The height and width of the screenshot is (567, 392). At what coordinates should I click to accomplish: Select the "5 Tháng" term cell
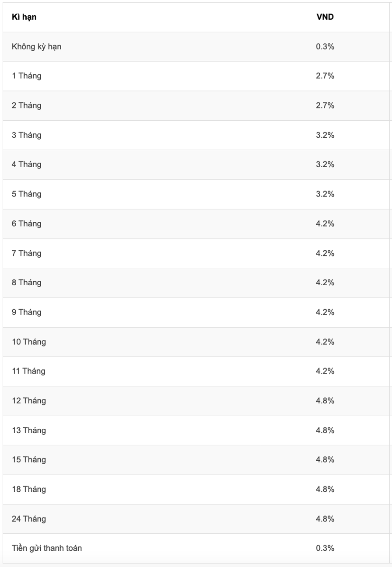click(x=27, y=194)
